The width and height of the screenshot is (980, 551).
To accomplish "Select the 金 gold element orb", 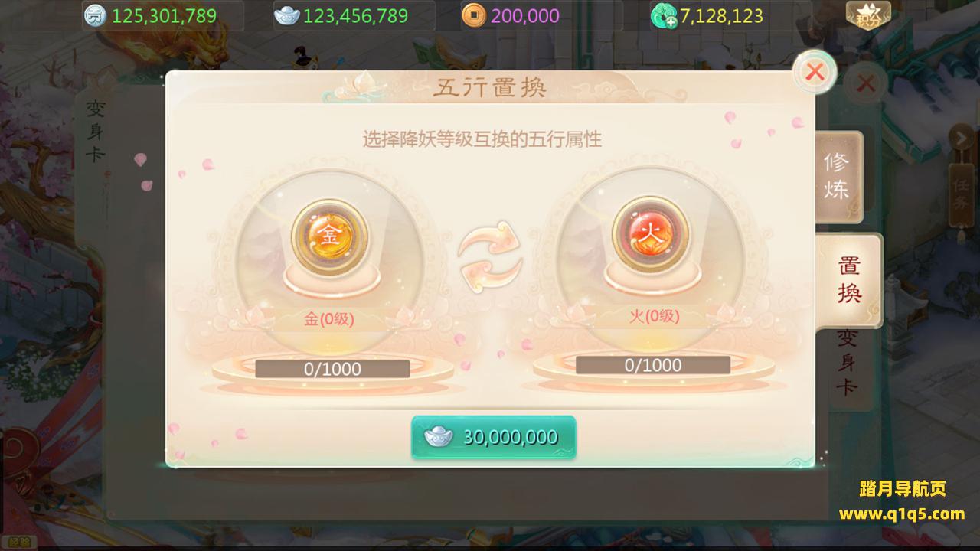I will click(329, 236).
